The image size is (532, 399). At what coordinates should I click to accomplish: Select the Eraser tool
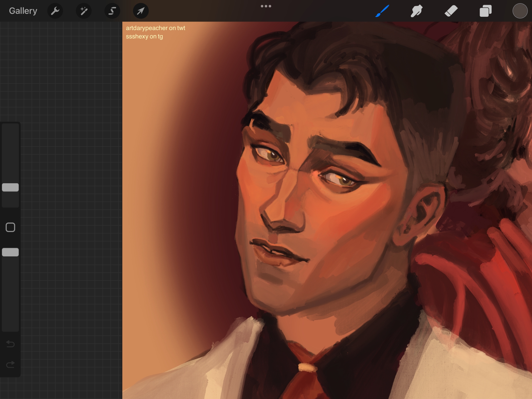pyautogui.click(x=451, y=11)
